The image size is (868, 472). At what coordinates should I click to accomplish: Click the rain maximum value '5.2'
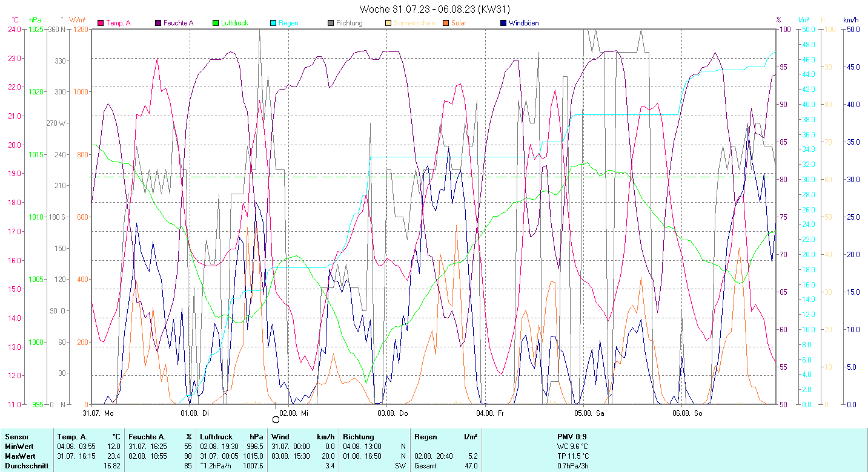click(x=472, y=456)
